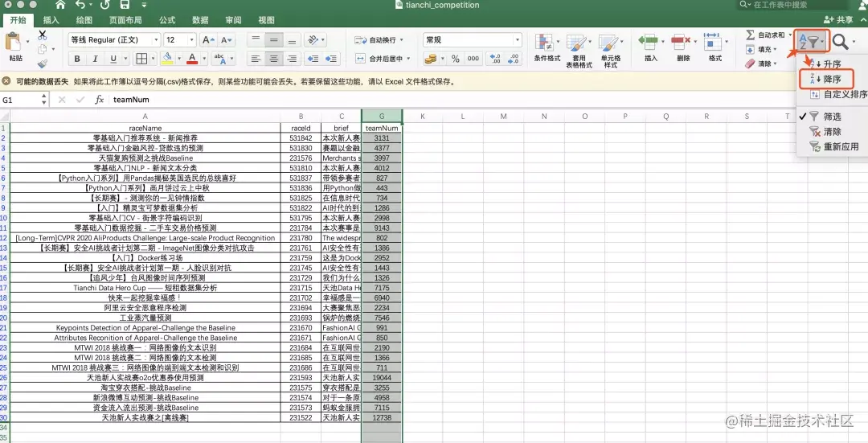The height and width of the screenshot is (443, 868).
Task: Toggle Italic formatting
Action: 95,59
